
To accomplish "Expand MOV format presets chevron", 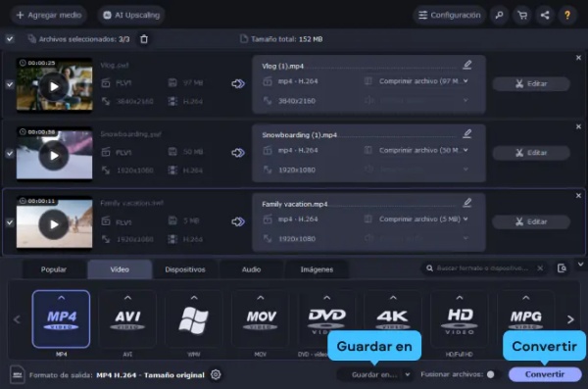I will coord(261,298).
